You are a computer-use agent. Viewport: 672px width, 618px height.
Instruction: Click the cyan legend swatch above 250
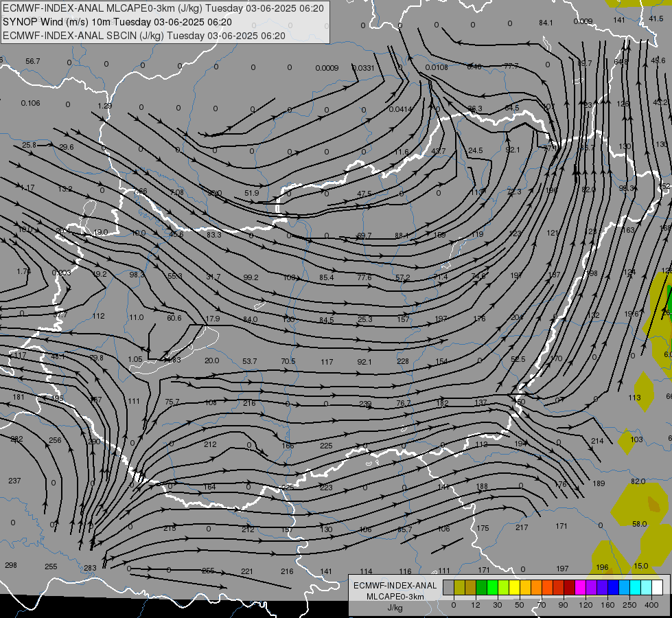tap(635, 588)
